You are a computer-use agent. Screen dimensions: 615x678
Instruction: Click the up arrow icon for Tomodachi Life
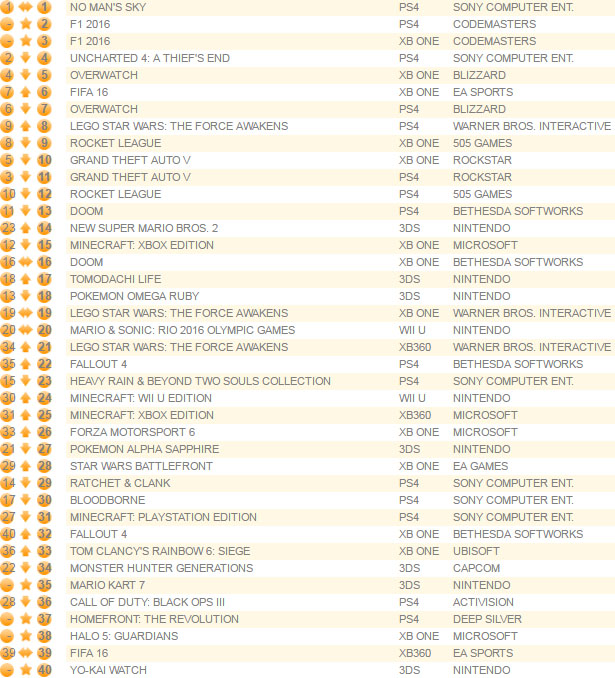pyautogui.click(x=26, y=278)
